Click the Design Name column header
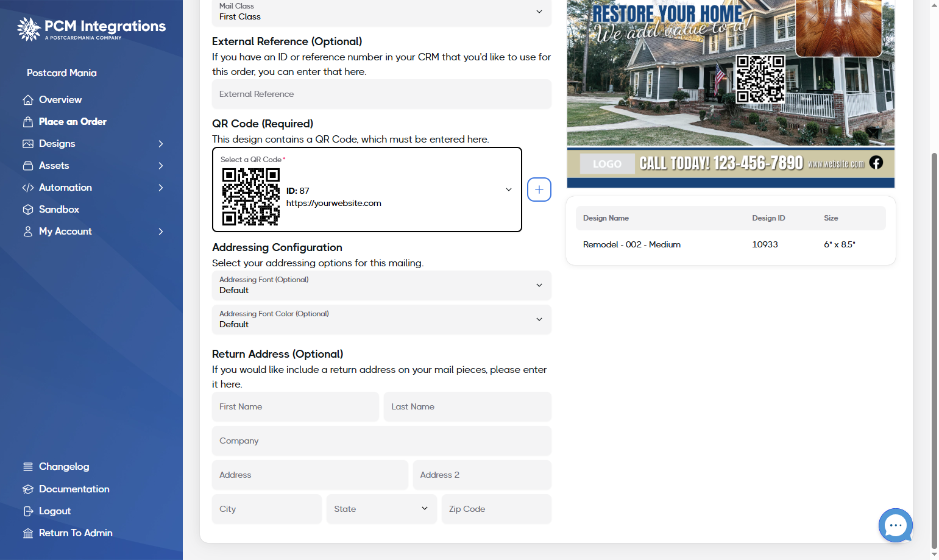The image size is (939, 560). [x=606, y=218]
